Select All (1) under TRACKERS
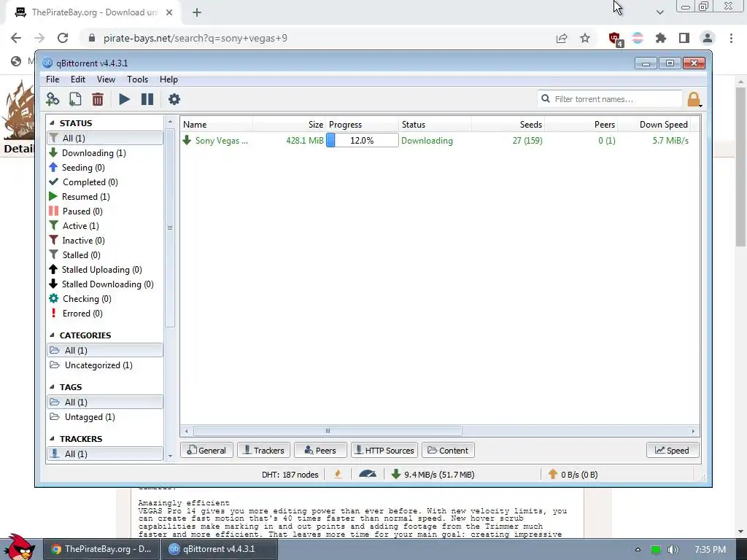Image resolution: width=747 pixels, height=560 pixels. [105, 454]
